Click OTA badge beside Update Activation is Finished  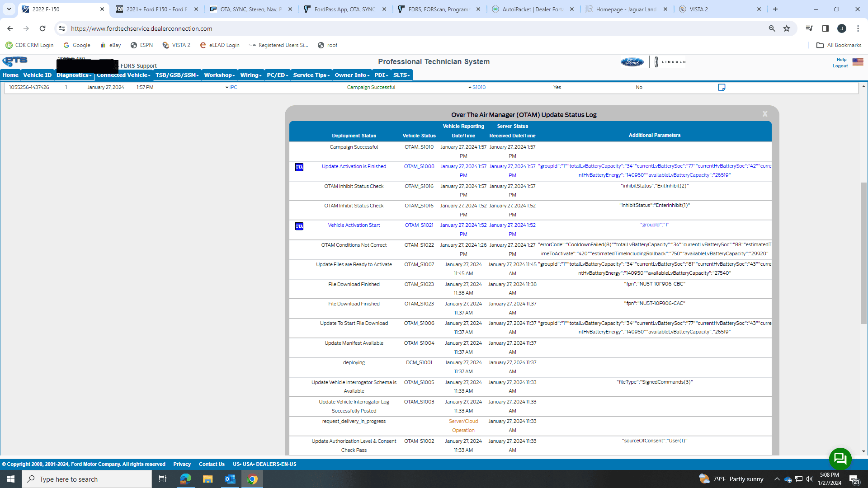tap(299, 167)
